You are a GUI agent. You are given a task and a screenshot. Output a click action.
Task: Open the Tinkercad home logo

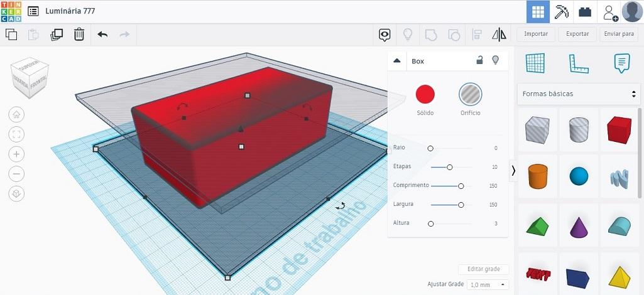pos(11,11)
